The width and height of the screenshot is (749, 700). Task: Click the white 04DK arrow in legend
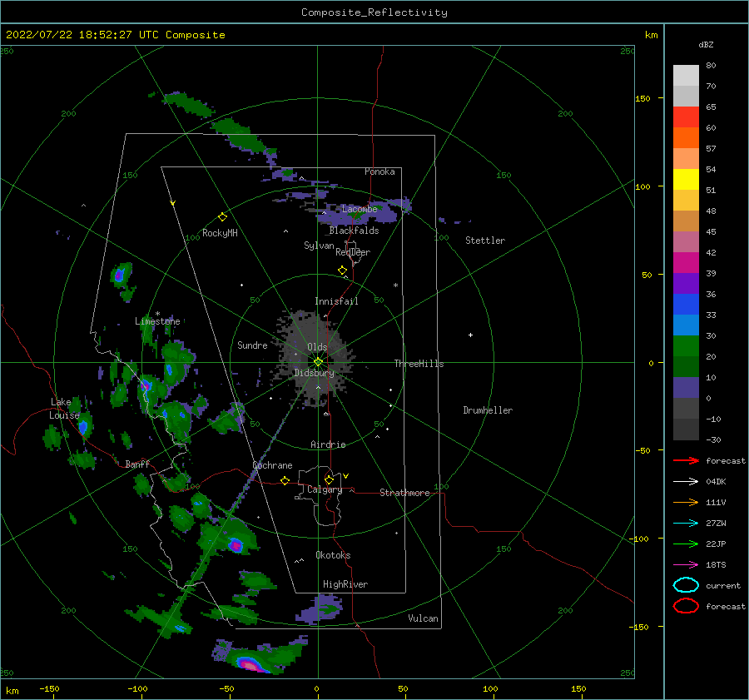tap(686, 481)
